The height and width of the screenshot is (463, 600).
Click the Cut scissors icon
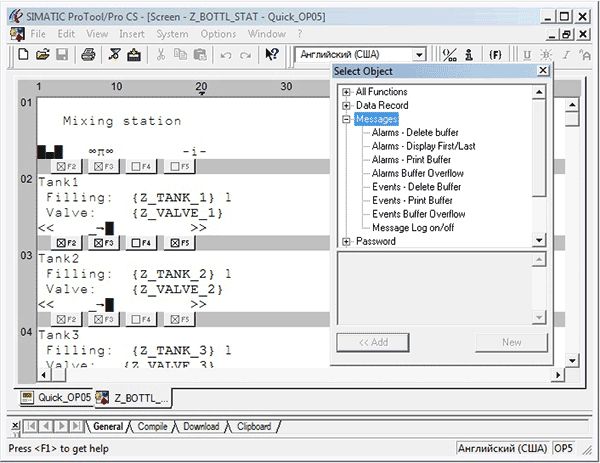[161, 55]
